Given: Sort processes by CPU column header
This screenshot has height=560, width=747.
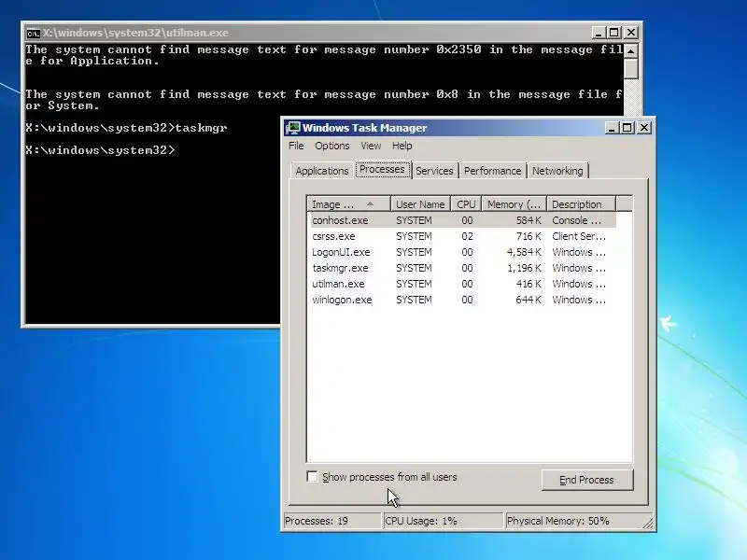Looking at the screenshot, I should pyautogui.click(x=466, y=204).
